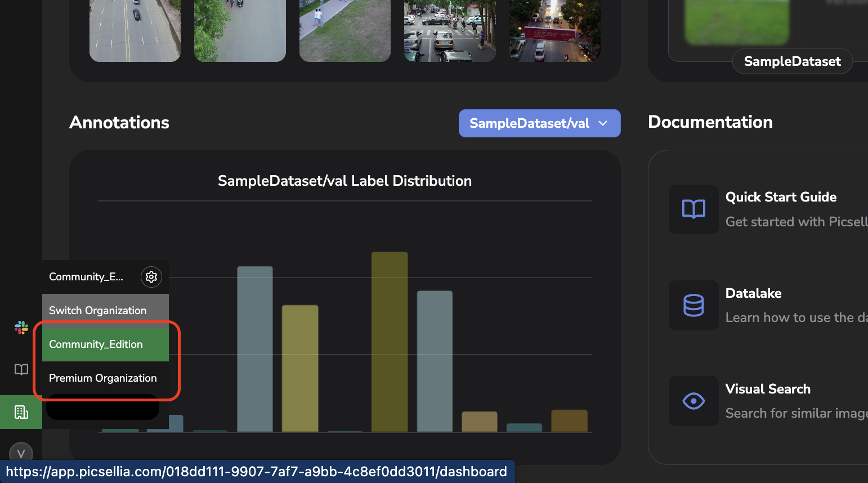The width and height of the screenshot is (868, 483).
Task: Select Community_Edition organization
Action: click(105, 345)
